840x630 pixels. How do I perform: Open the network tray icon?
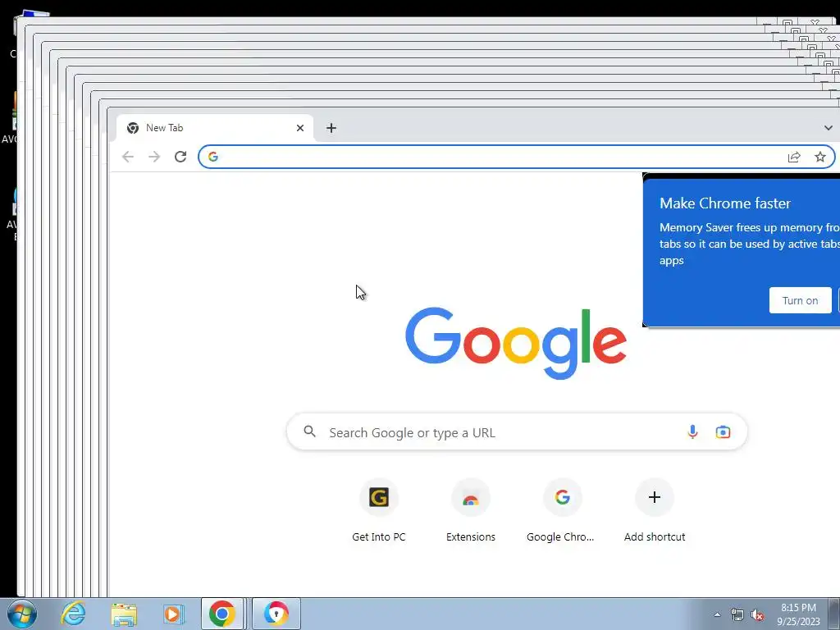737,614
